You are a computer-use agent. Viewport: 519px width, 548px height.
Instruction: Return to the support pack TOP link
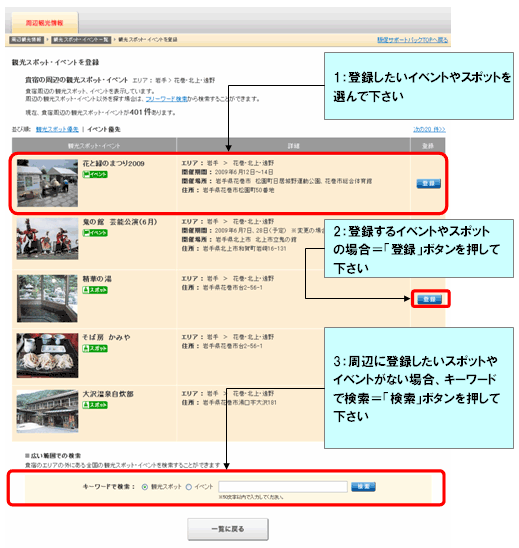pyautogui.click(x=412, y=40)
